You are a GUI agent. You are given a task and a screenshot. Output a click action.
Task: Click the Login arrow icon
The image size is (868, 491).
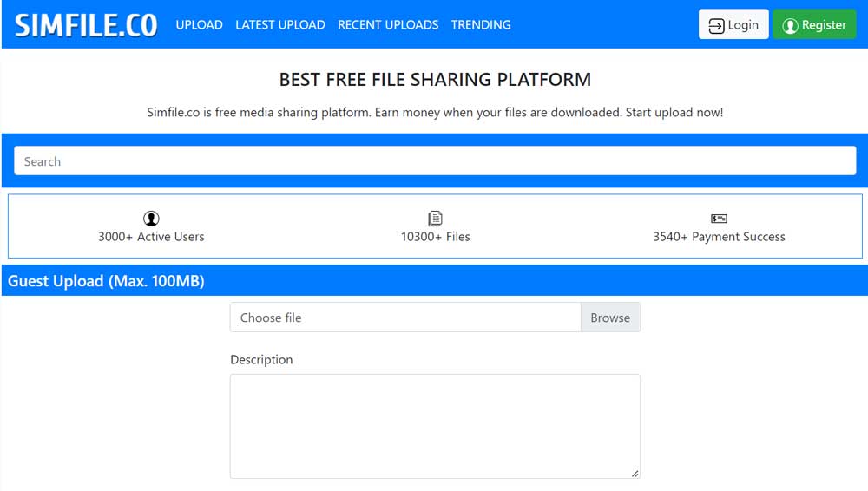(x=716, y=26)
